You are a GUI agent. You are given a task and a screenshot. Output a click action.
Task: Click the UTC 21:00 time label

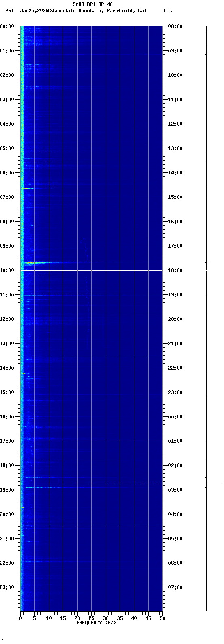pyautogui.click(x=175, y=344)
